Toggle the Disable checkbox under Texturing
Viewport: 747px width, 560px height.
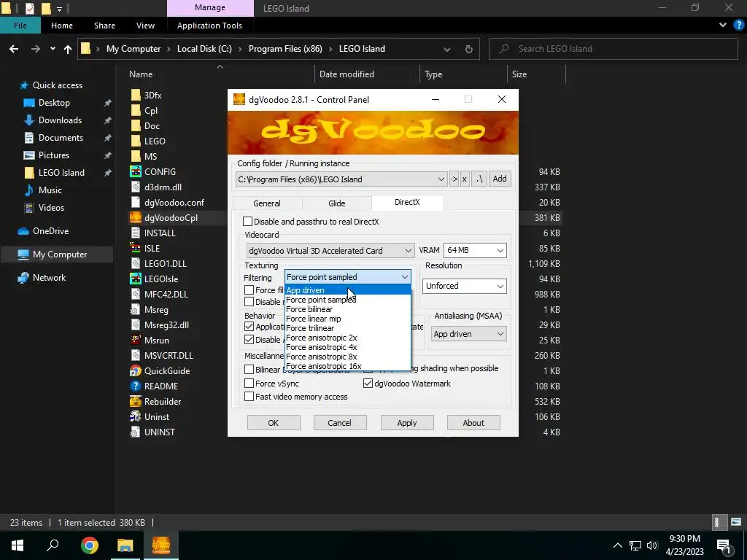249,301
